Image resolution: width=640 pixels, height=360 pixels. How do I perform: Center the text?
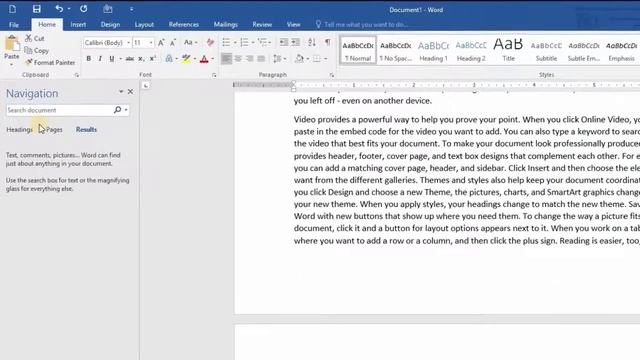(238, 59)
